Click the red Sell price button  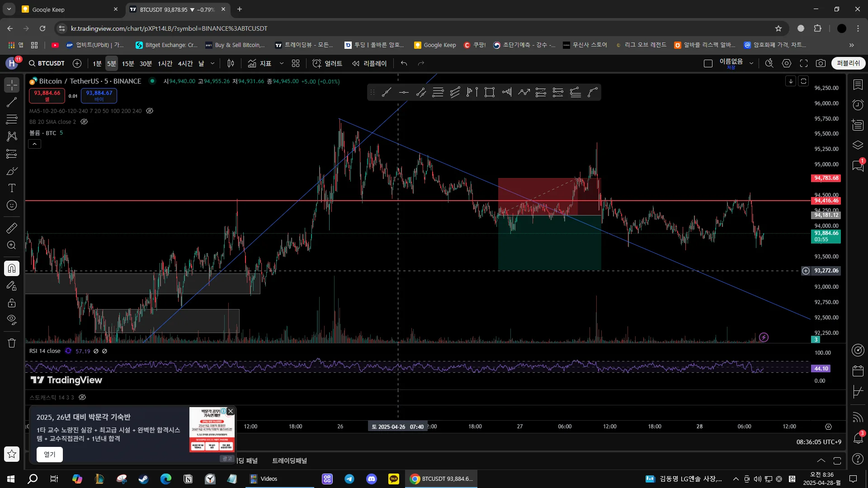[47, 95]
